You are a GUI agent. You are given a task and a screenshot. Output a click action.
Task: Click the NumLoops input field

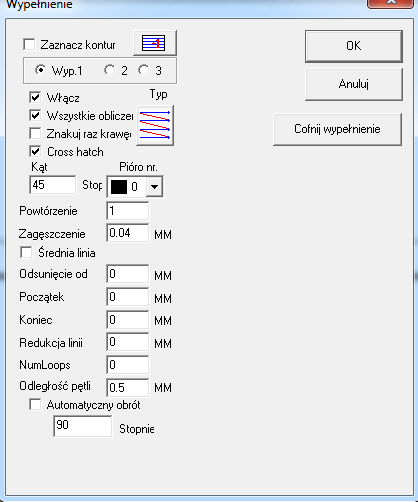pyautogui.click(x=128, y=365)
